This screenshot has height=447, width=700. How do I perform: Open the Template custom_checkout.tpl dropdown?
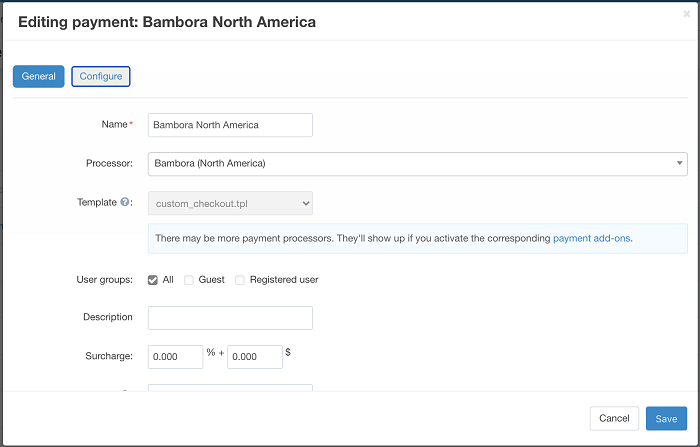(230, 203)
